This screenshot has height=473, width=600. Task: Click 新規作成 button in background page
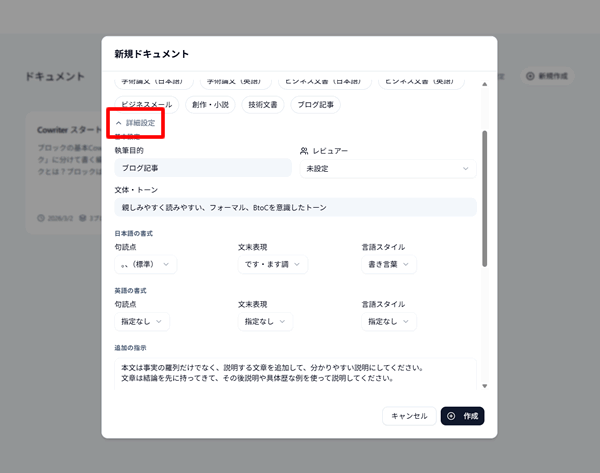[x=547, y=76]
